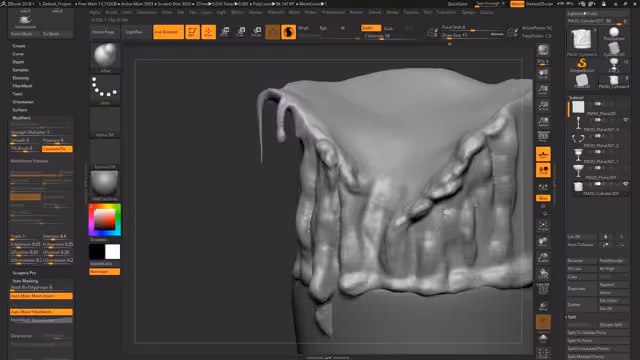The width and height of the screenshot is (640, 360).
Task: Expand the Curve section
Action: click(x=18, y=54)
